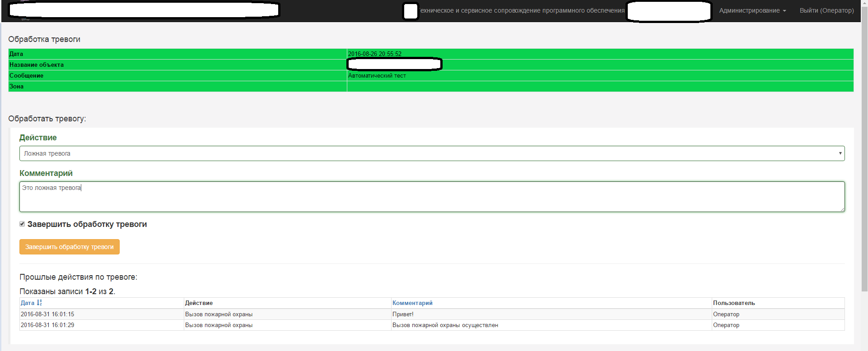This screenshot has height=351, width=868.
Task: Click the sort icon beside Дата header
Action: click(39, 303)
